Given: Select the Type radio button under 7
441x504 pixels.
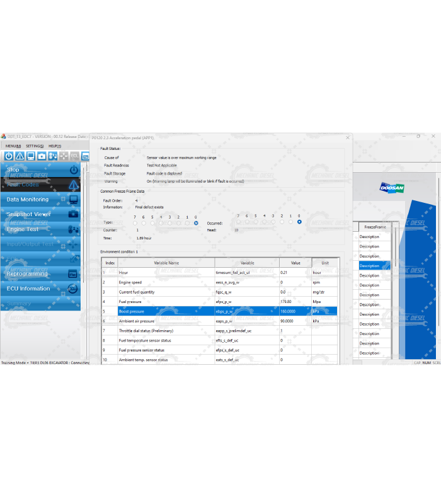Looking at the screenshot, I should click(135, 222).
